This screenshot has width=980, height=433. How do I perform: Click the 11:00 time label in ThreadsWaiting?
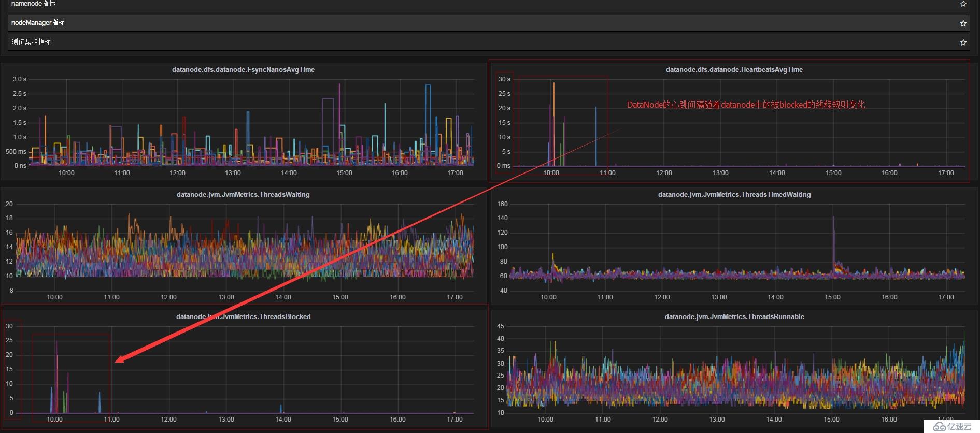tap(111, 297)
